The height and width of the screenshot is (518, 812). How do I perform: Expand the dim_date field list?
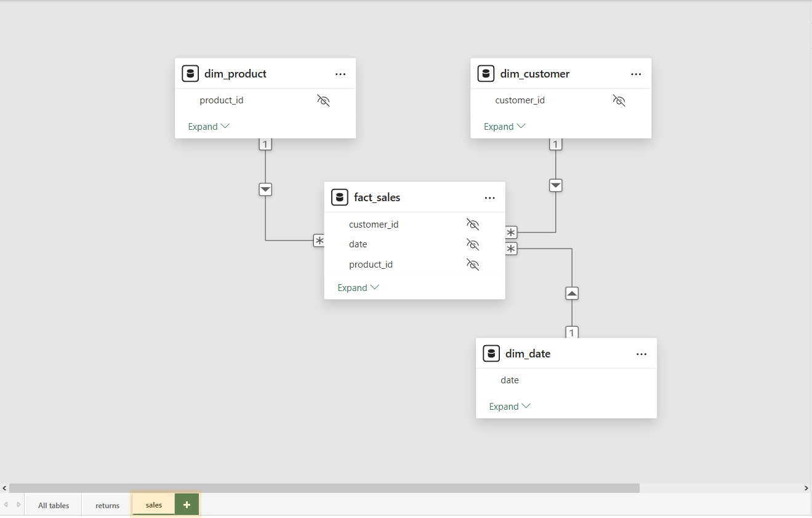pyautogui.click(x=509, y=405)
